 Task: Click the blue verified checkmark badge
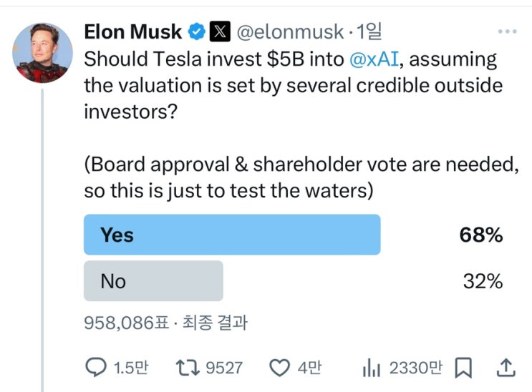point(196,31)
